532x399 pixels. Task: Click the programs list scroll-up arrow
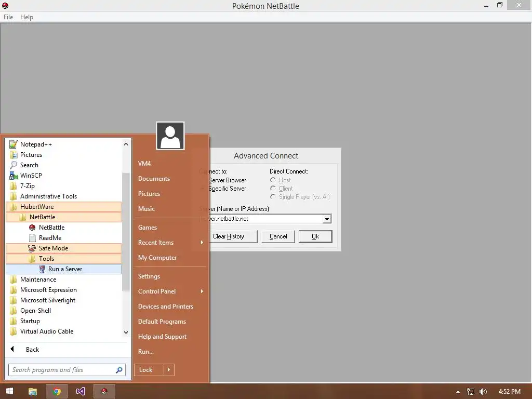point(126,144)
